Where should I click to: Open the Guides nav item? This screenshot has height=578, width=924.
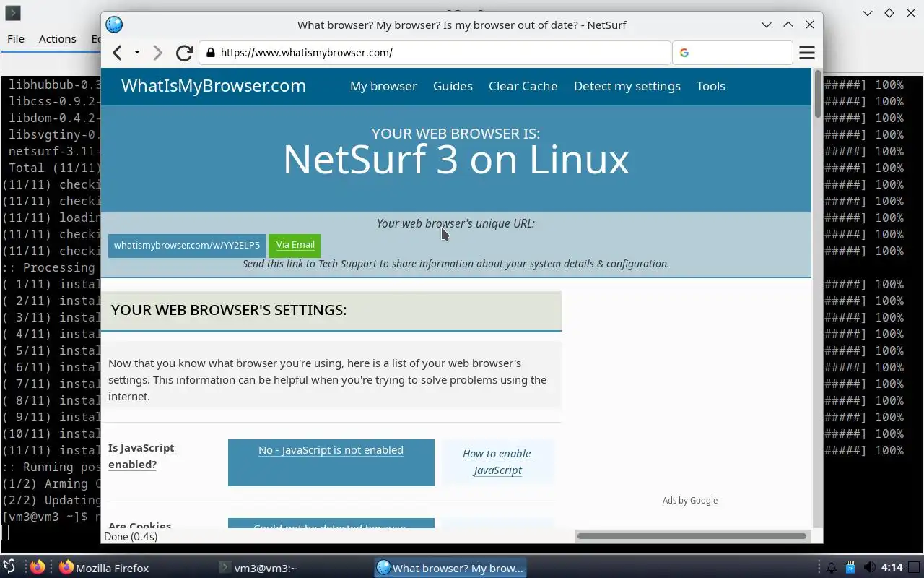(453, 86)
